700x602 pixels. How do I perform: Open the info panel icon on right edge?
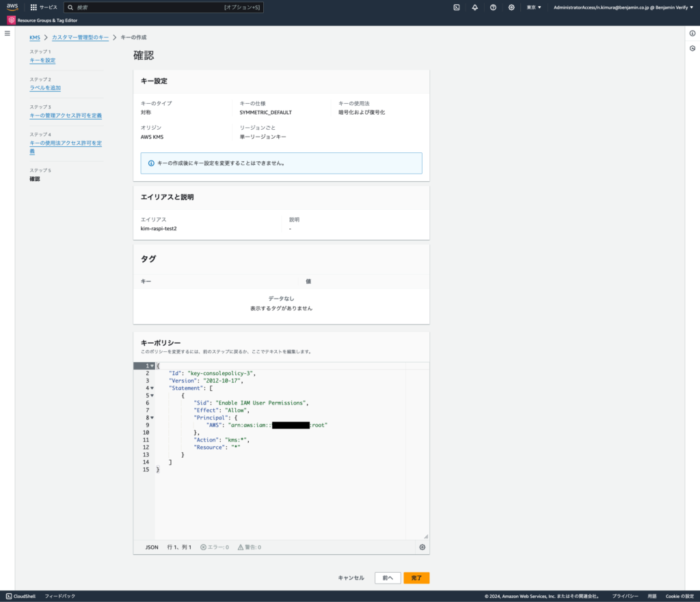[692, 33]
